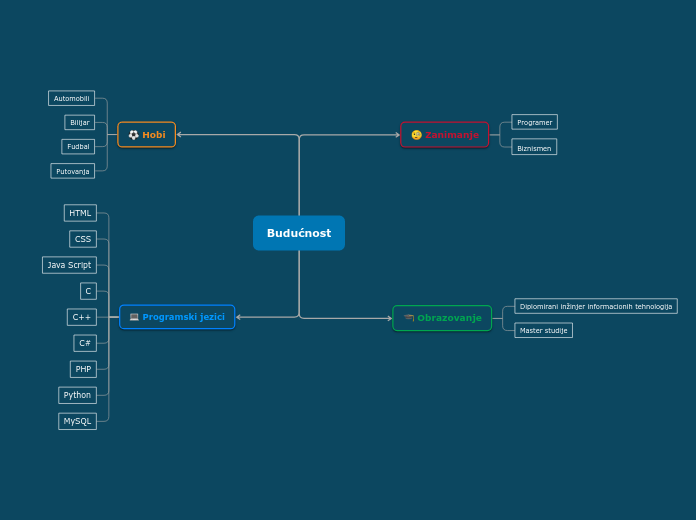Select the Python node
Screen dimensions: 696x520
pos(77,395)
